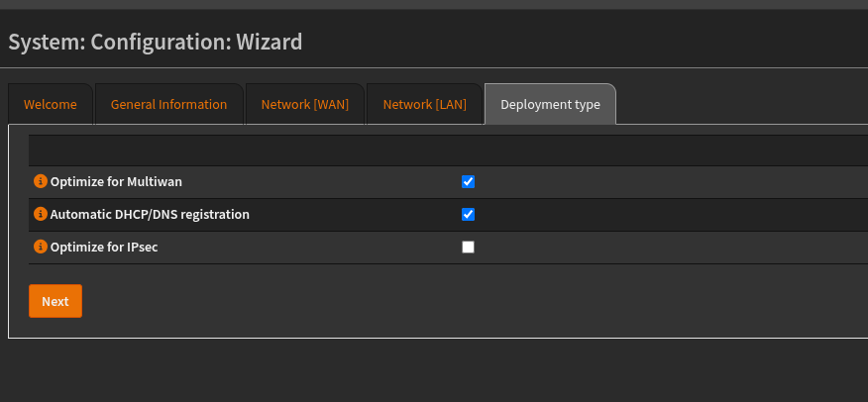Click blank page area below the wizard panel
Viewport: 868px width, 402px height.
[434, 371]
